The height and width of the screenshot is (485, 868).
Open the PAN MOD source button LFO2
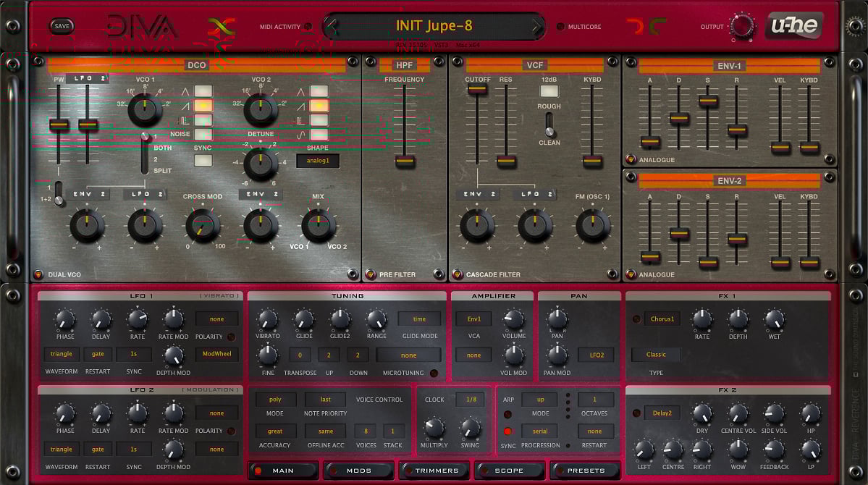pyautogui.click(x=597, y=355)
